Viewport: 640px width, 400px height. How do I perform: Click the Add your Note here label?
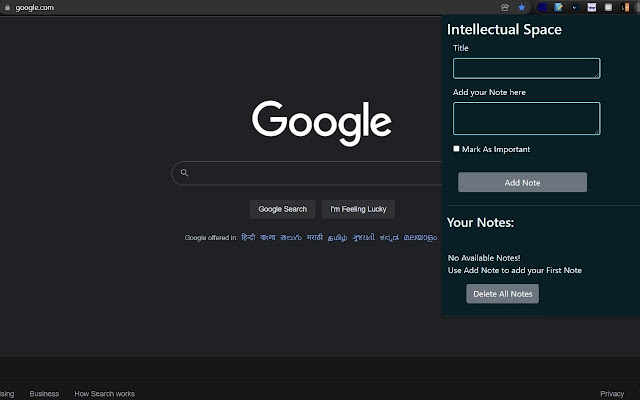489,92
